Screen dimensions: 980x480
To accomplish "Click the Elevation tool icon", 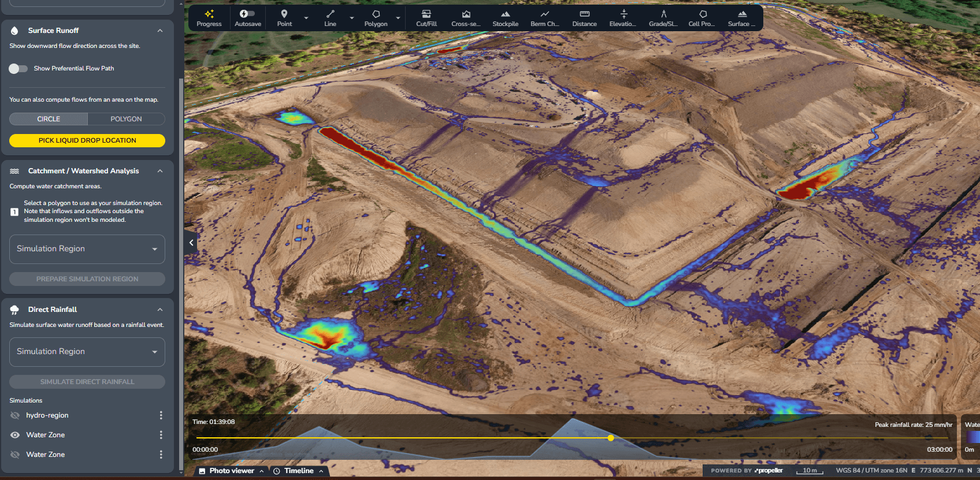I will tap(623, 18).
